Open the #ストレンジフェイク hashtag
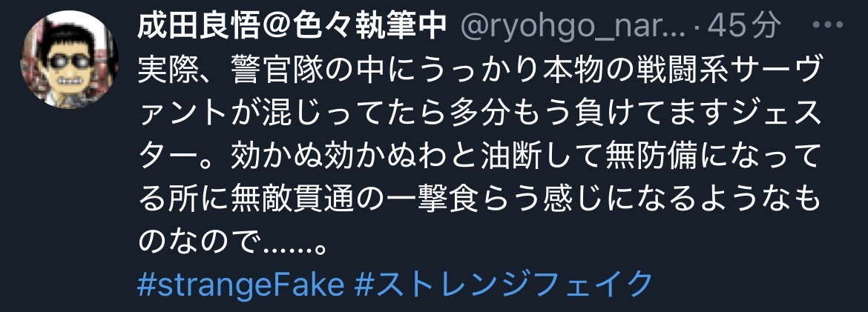The image size is (868, 312). point(504,284)
